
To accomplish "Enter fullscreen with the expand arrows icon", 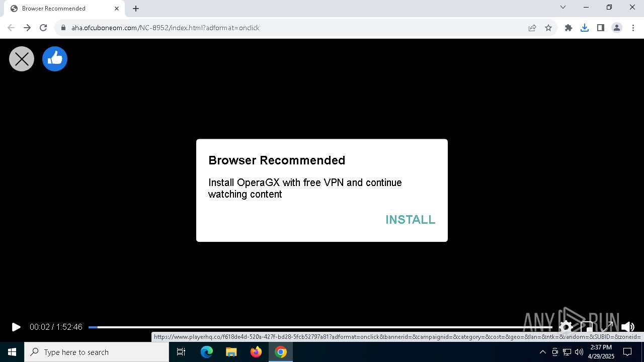I will pyautogui.click(x=607, y=327).
